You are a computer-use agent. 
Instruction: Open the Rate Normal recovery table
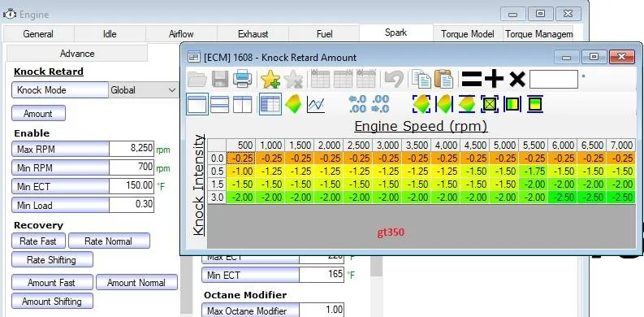pos(109,241)
